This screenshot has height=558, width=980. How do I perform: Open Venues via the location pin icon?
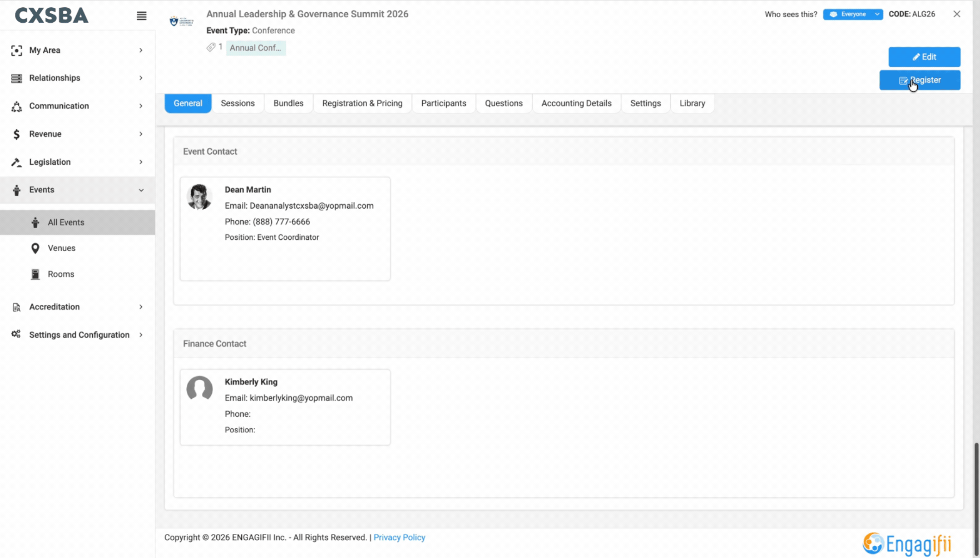click(35, 248)
